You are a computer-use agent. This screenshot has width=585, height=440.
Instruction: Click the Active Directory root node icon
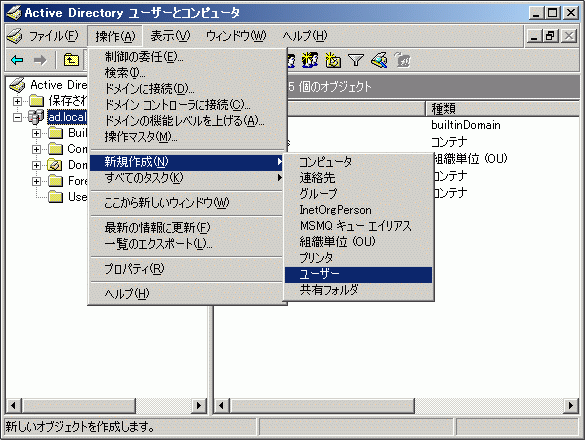click(17, 85)
